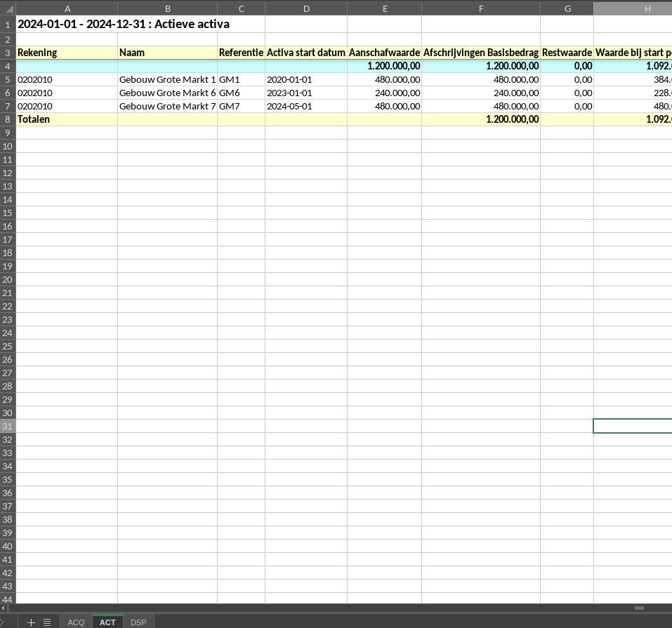672x628 pixels.
Task: Select the 'GM7' reference cell
Action: [x=241, y=106]
